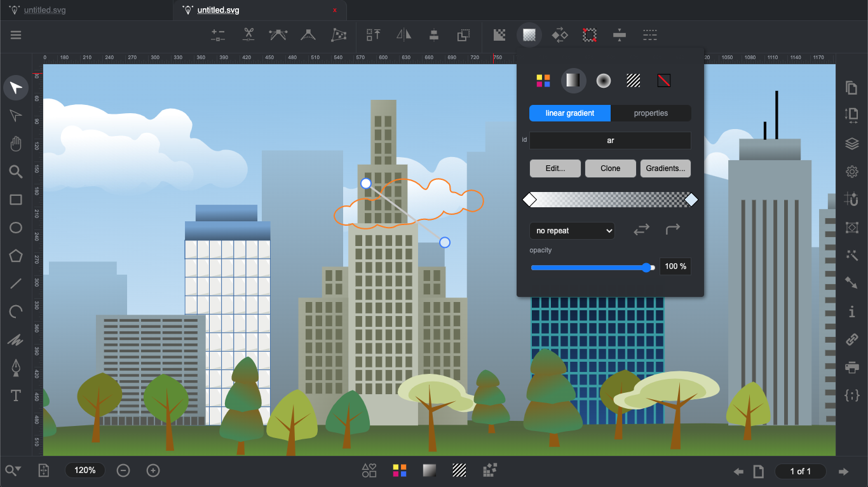Open the Layers panel icon
868x487 pixels.
[852, 144]
